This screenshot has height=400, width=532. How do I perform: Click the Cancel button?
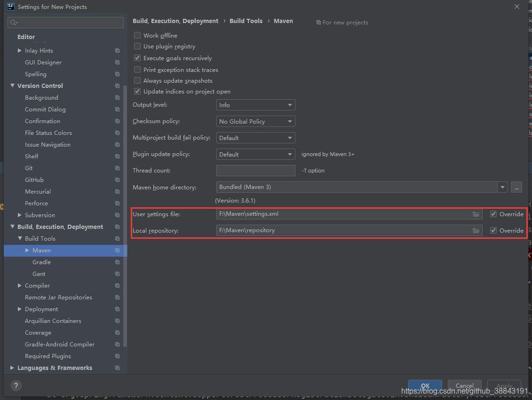point(464,386)
